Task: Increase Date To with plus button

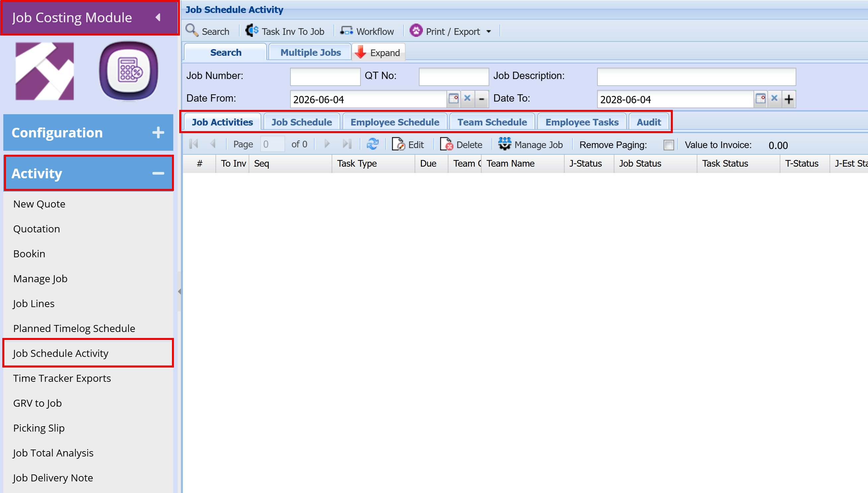Action: 789,99
